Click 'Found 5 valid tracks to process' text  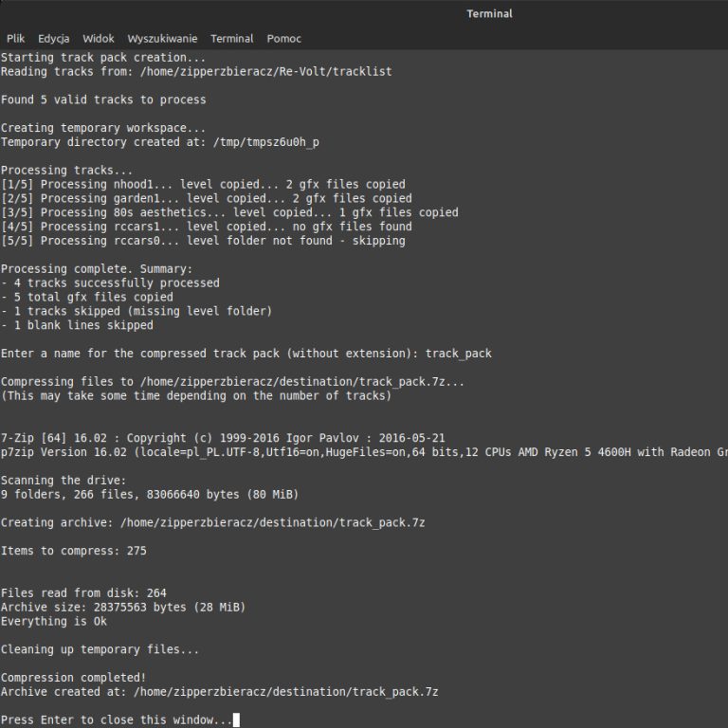point(103,100)
